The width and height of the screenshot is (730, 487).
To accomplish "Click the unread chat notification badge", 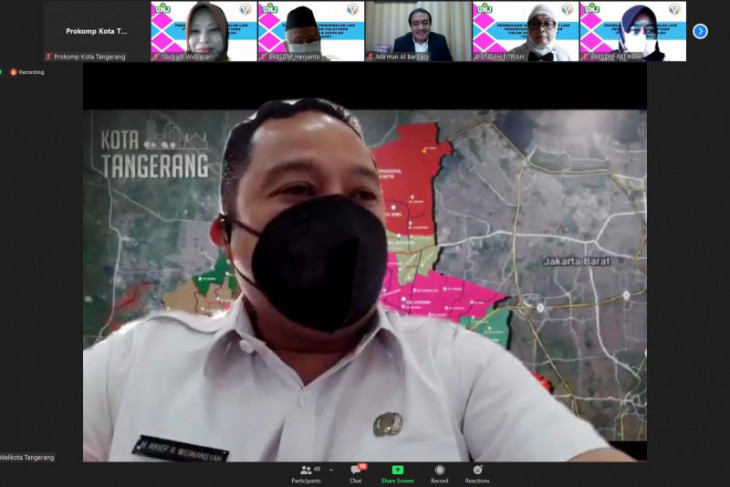I will 363,467.
